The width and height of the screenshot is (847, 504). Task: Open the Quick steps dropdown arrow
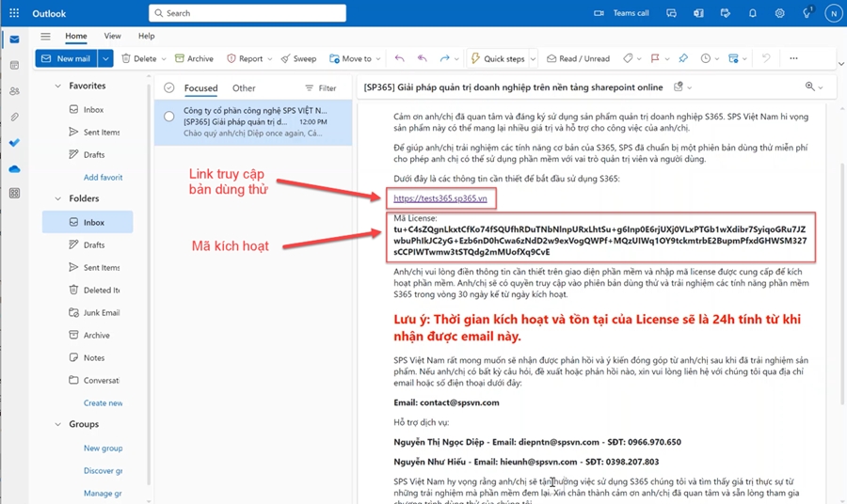pyautogui.click(x=533, y=58)
